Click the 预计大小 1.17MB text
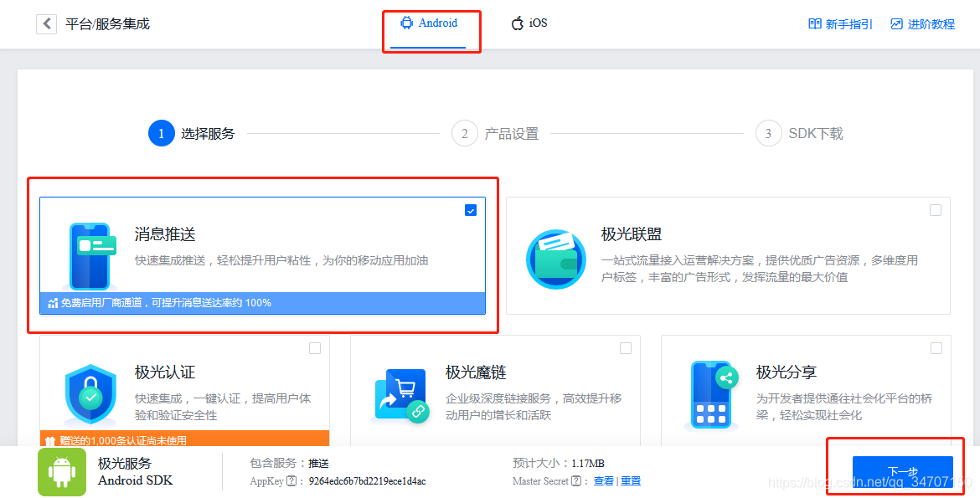The width and height of the screenshot is (980, 498). coord(559,463)
